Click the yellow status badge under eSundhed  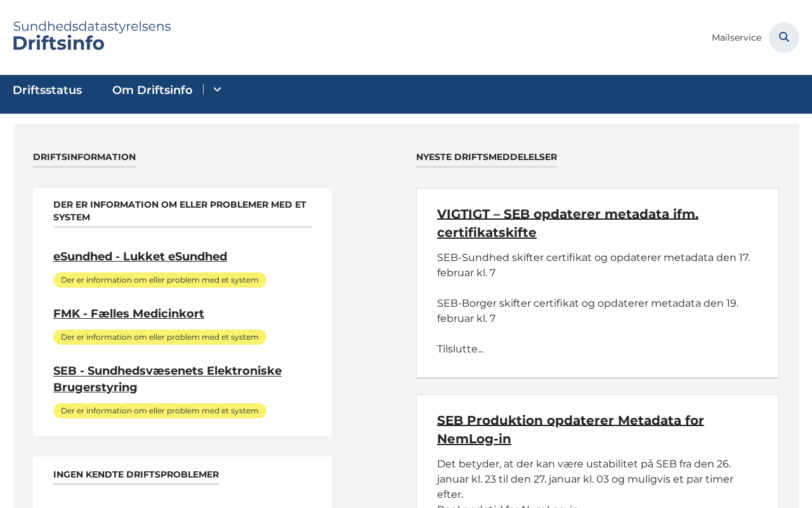coord(160,280)
